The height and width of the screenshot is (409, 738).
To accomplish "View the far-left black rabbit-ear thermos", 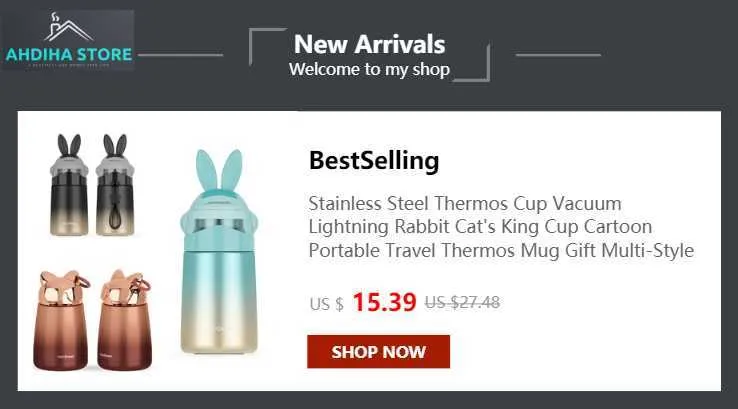I will [69, 185].
